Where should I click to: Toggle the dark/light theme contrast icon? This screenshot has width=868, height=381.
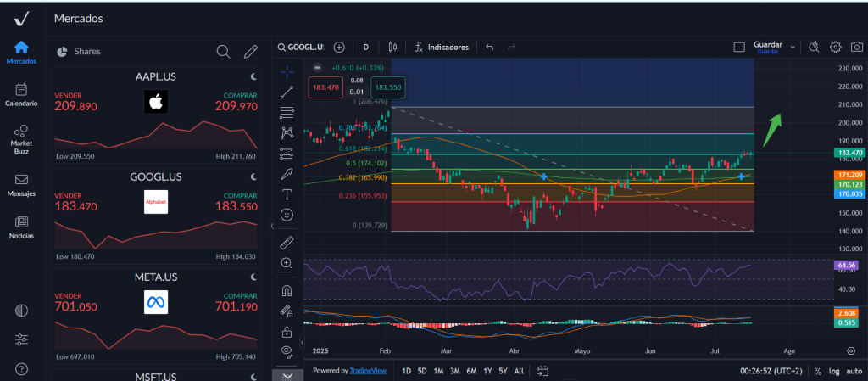click(21, 311)
